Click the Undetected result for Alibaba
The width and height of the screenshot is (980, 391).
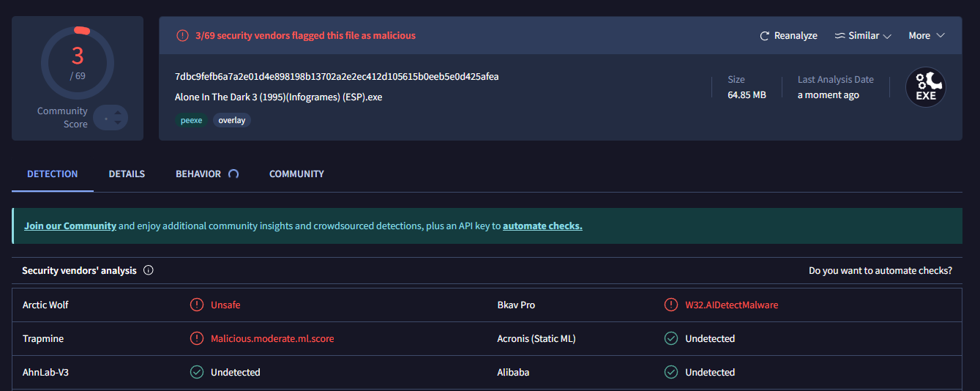coord(710,372)
